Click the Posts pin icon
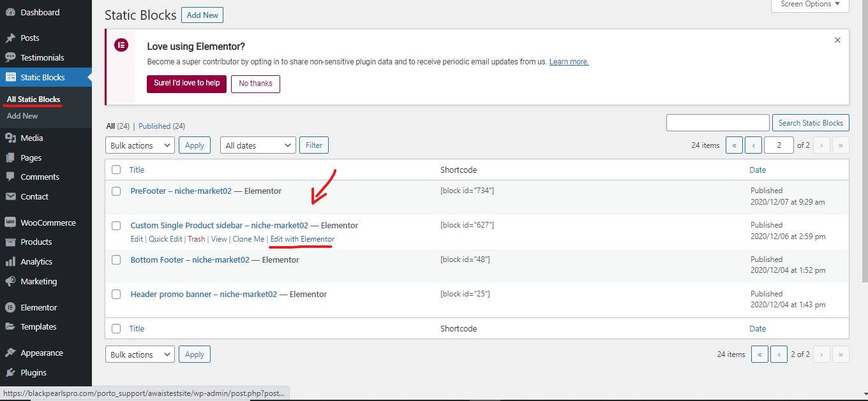The image size is (868, 401). pyautogui.click(x=10, y=38)
